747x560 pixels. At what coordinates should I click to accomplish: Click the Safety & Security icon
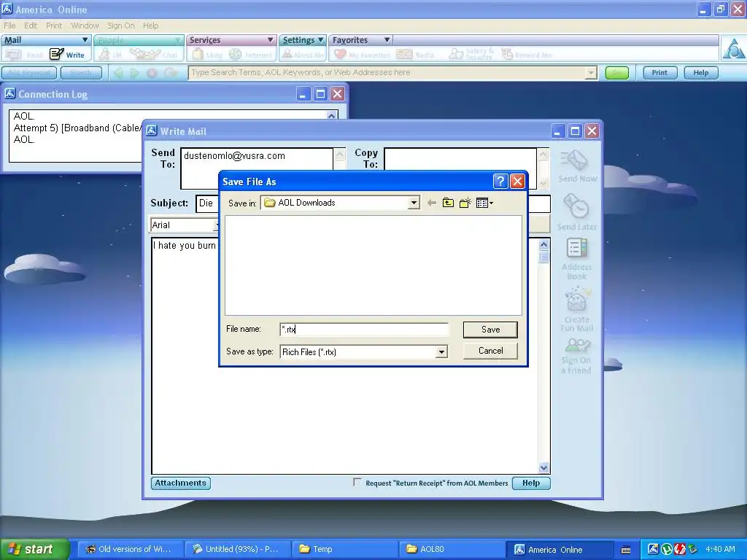coord(456,54)
